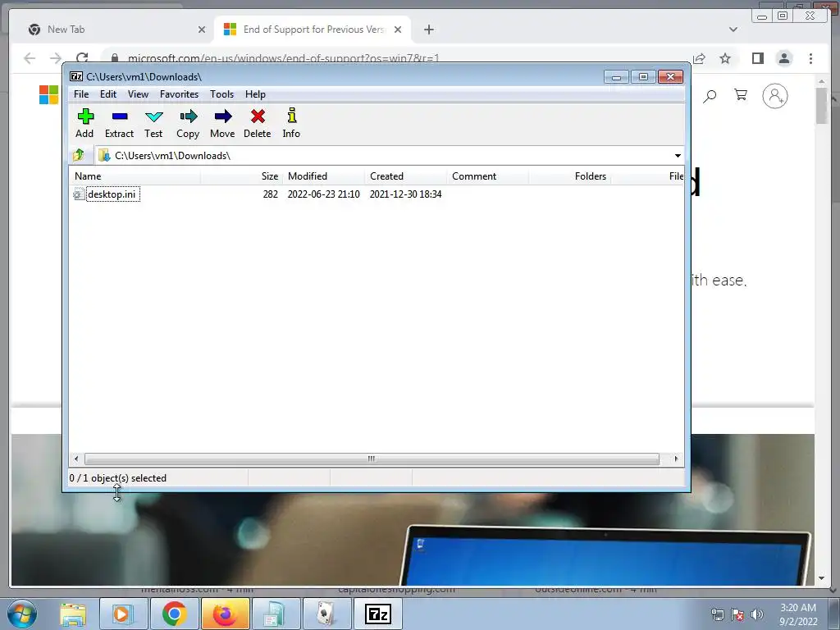Click the network tray icon

tap(717, 614)
